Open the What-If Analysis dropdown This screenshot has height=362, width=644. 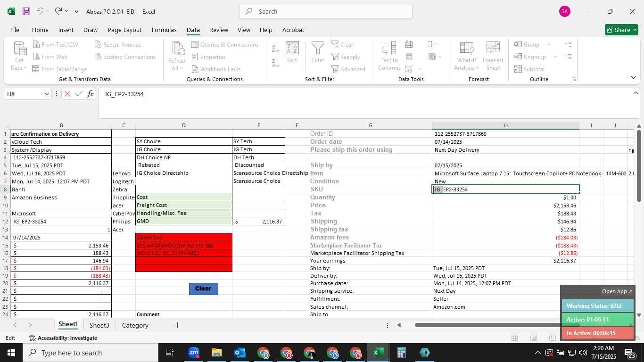(466, 64)
